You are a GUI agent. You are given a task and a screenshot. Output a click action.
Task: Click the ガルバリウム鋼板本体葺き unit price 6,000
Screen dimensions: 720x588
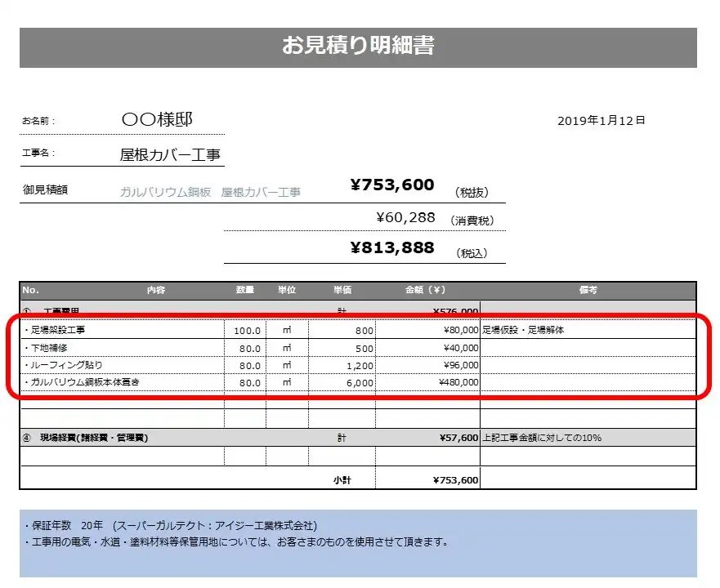(360, 383)
